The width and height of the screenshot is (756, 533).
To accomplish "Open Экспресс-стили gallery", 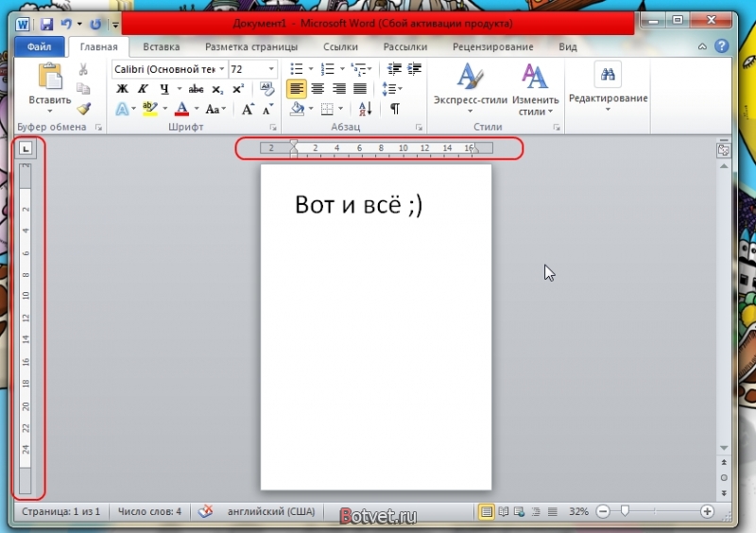I will coord(470,88).
